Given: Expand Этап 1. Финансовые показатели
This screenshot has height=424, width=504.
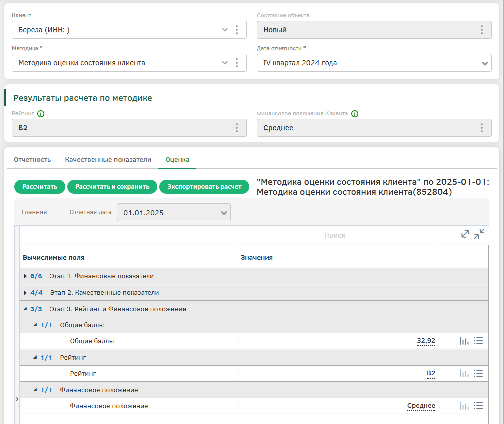Looking at the screenshot, I should point(25,276).
